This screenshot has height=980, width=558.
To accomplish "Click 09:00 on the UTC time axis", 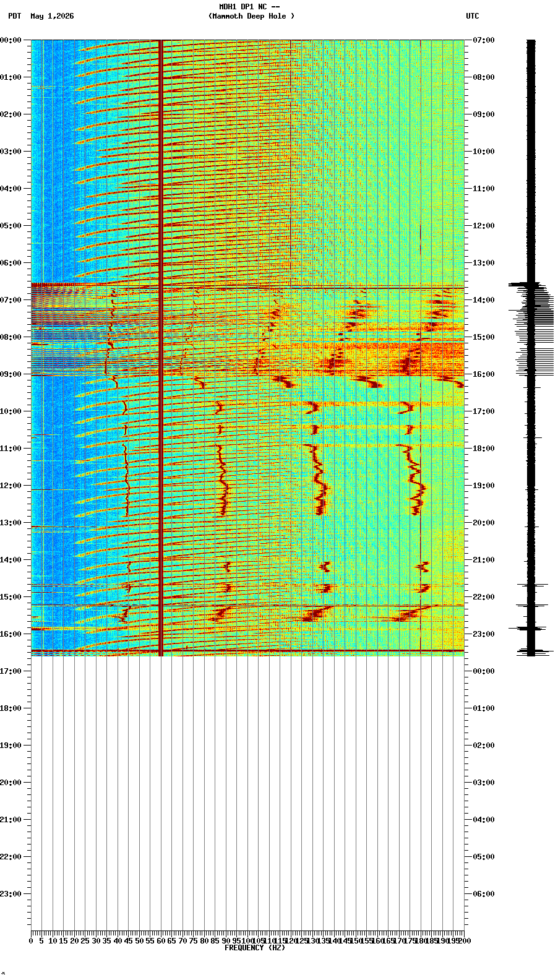I will pyautogui.click(x=484, y=114).
